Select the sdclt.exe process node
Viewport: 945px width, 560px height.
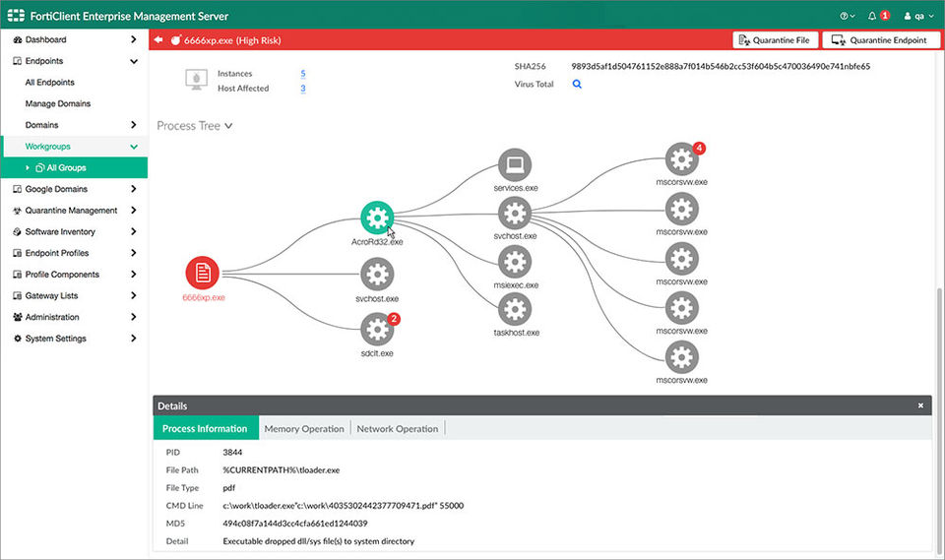(x=377, y=329)
